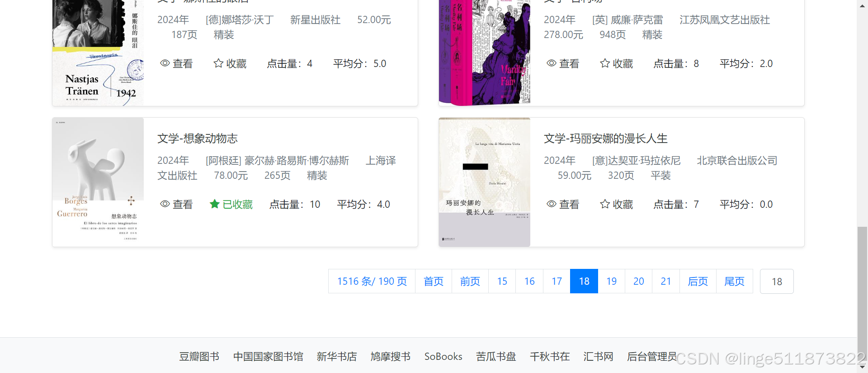Select page 17 in pagination

click(557, 281)
